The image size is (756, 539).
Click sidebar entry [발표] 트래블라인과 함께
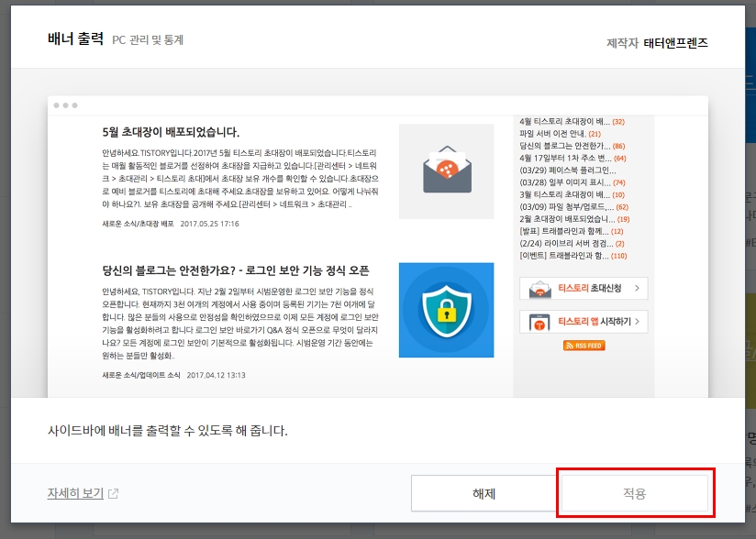pyautogui.click(x=564, y=231)
